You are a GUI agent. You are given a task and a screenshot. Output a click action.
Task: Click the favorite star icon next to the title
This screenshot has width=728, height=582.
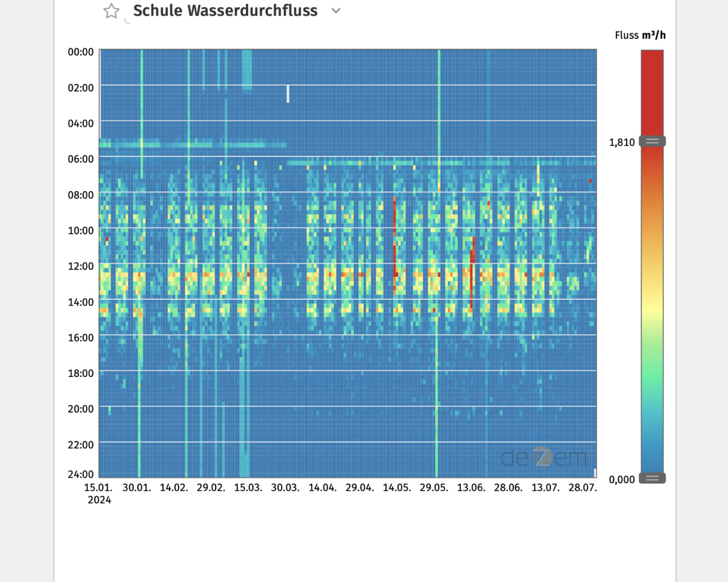[112, 10]
